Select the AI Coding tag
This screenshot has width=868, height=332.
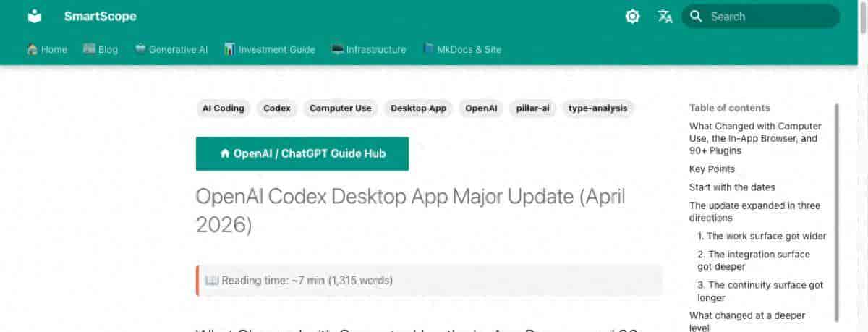pyautogui.click(x=224, y=108)
